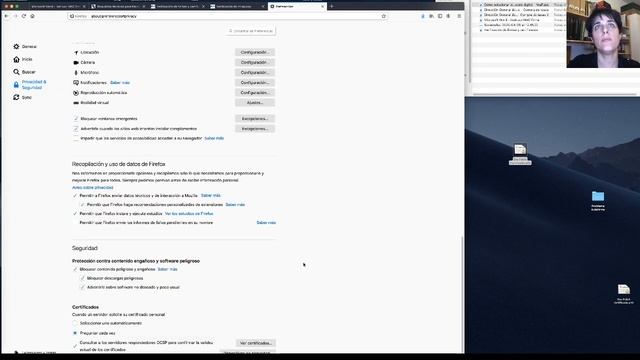This screenshot has height=360, width=640.
Task: Toggle sending technical data to Mozilla
Action: (75, 196)
